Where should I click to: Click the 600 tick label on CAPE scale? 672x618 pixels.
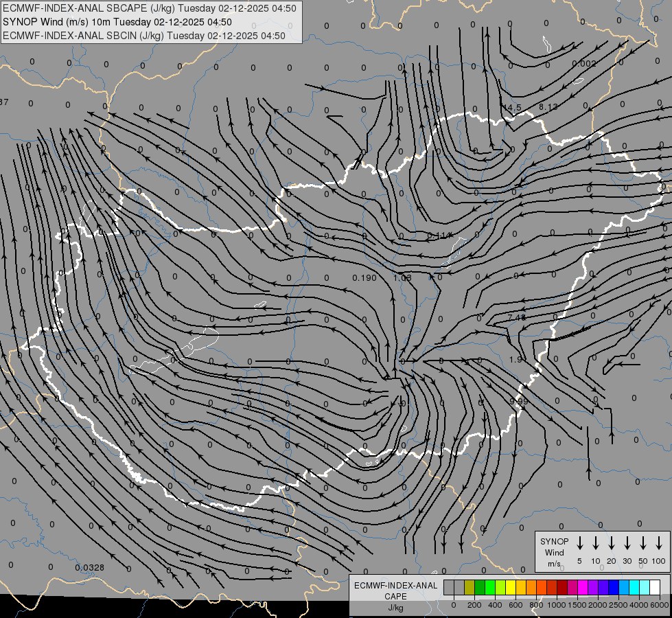pyautogui.click(x=515, y=605)
